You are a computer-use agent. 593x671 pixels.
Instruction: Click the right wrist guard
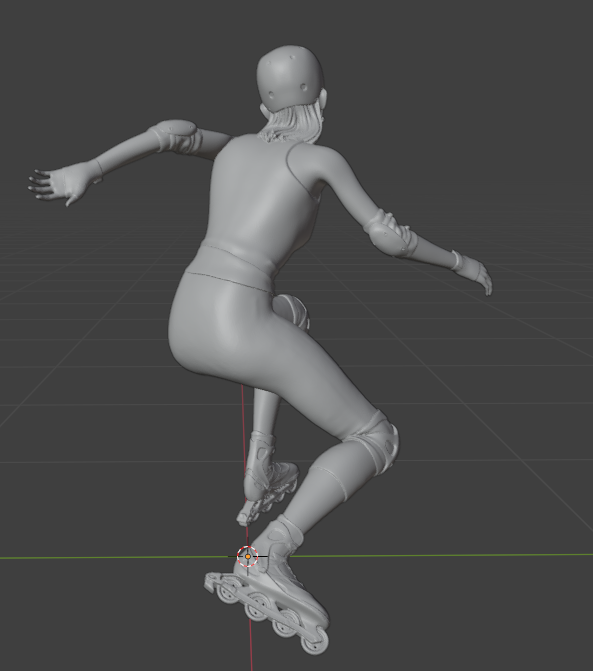point(461,261)
